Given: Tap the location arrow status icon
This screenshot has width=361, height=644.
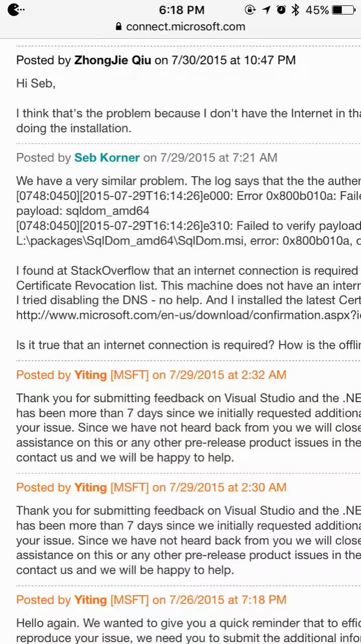Looking at the screenshot, I should [x=266, y=10].
